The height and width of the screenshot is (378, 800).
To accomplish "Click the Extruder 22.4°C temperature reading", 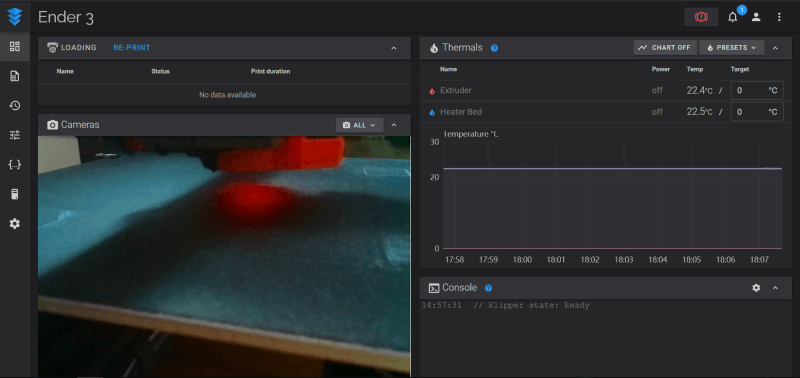I will (x=699, y=90).
